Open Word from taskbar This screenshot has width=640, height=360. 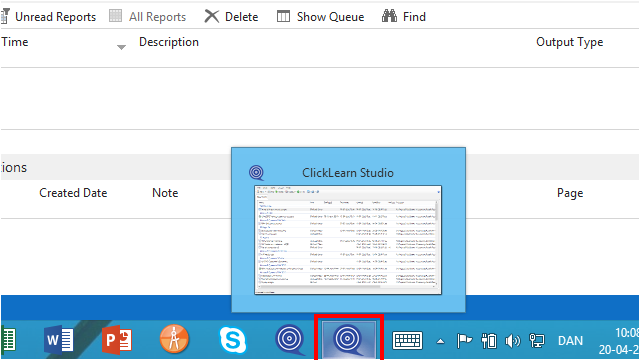(x=58, y=340)
